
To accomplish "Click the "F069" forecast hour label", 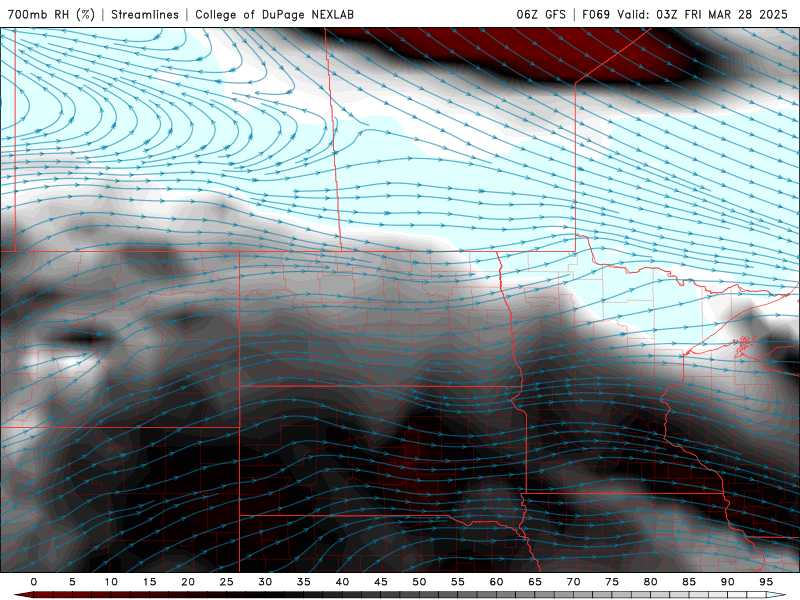I will click(596, 14).
